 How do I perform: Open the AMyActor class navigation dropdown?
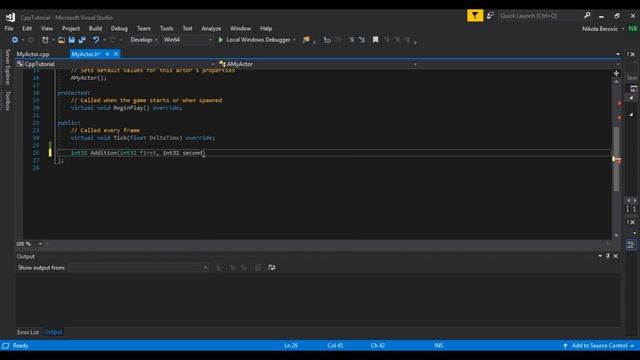pos(318,64)
